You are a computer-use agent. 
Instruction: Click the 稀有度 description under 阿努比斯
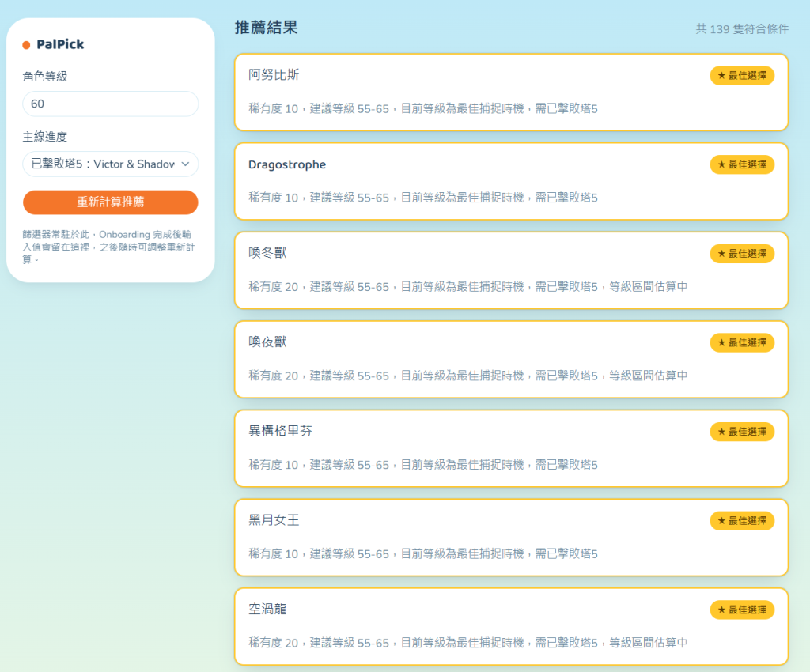click(x=423, y=108)
